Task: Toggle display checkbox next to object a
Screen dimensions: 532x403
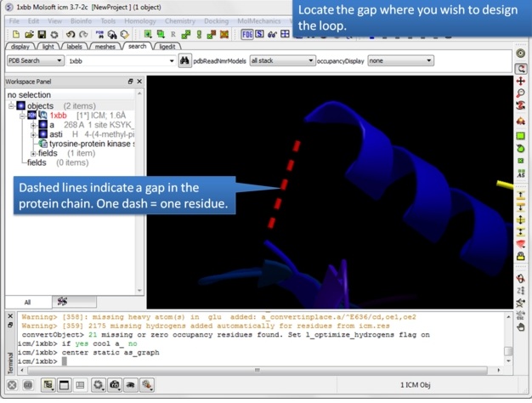Action: point(42,125)
